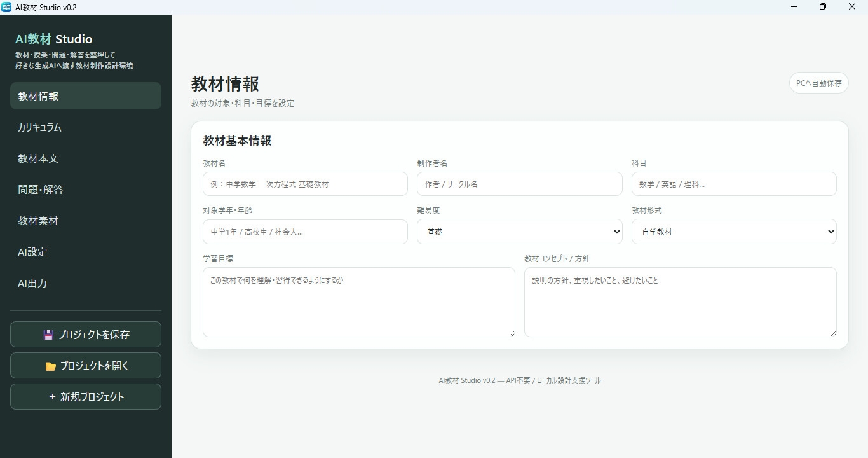The height and width of the screenshot is (458, 868).
Task: Click resize handle of 学習目標 text area
Action: point(512,333)
